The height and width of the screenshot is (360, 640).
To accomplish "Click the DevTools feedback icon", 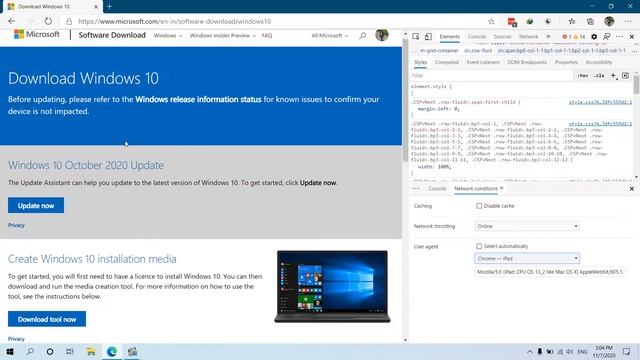I will [607, 36].
